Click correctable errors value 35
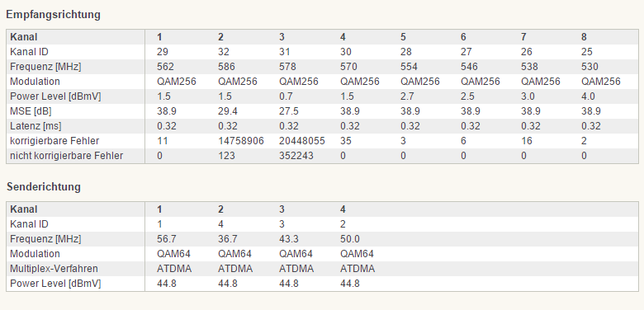This screenshot has width=644, height=310. coord(346,141)
